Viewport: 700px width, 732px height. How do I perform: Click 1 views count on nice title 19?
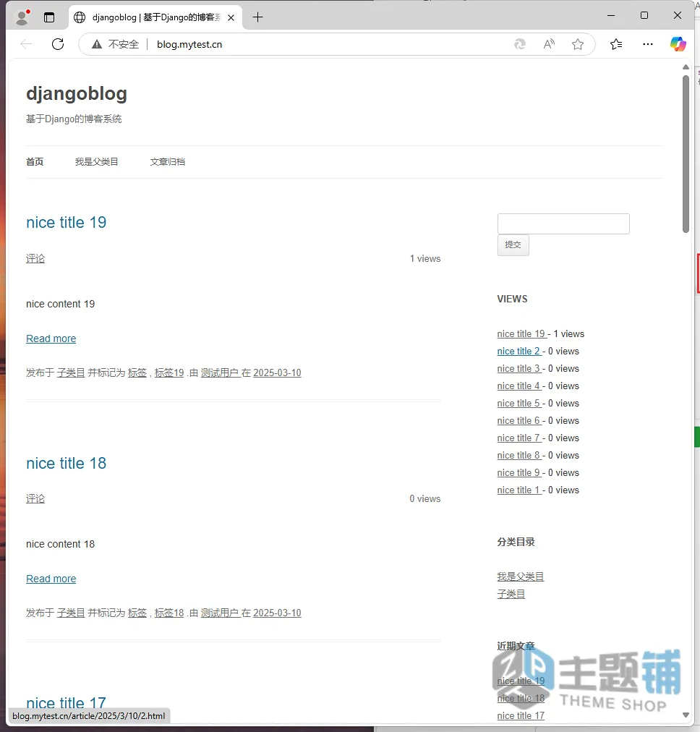(x=425, y=258)
